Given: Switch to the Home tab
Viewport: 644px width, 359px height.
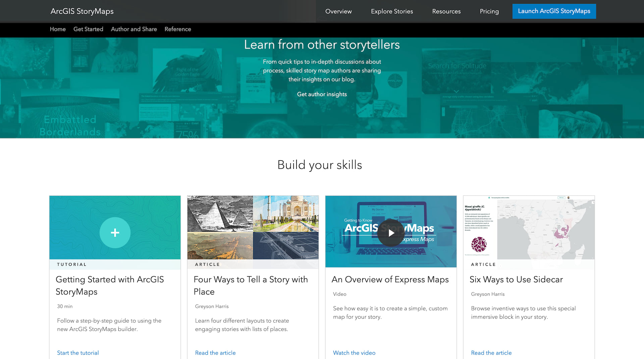Looking at the screenshot, I should tap(57, 29).
